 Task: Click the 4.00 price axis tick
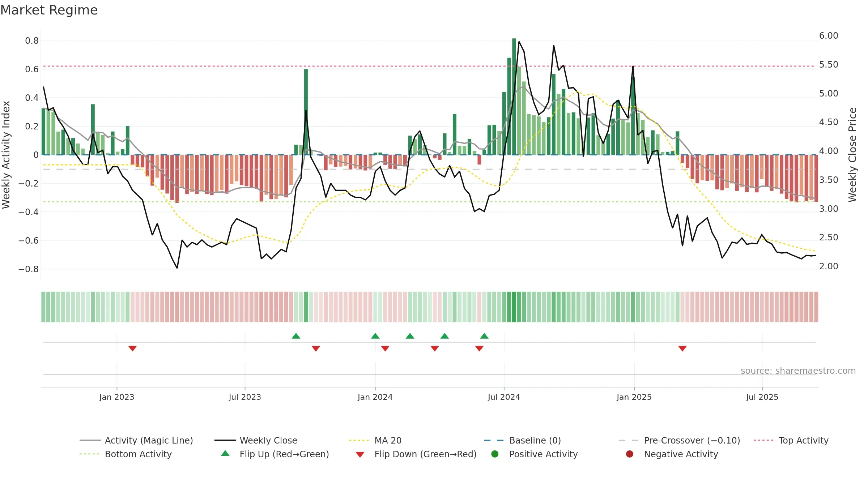click(829, 151)
